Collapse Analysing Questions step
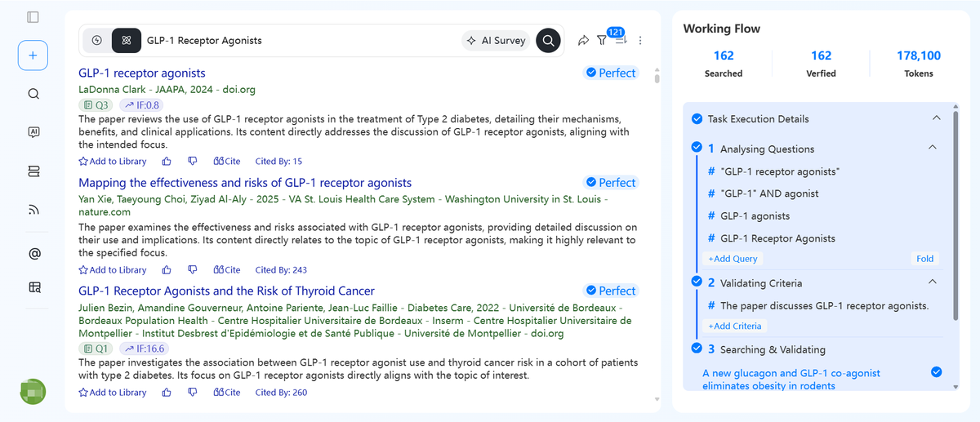This screenshot has height=422, width=980. 932,148
